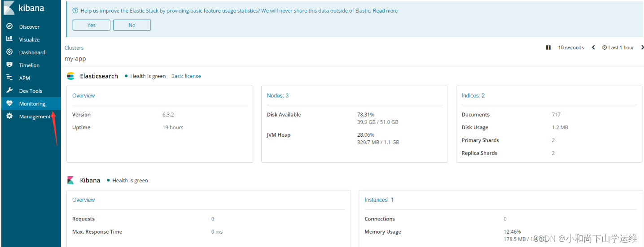Click the Elasticsearch section title
The width and height of the screenshot is (644, 247).
99,76
